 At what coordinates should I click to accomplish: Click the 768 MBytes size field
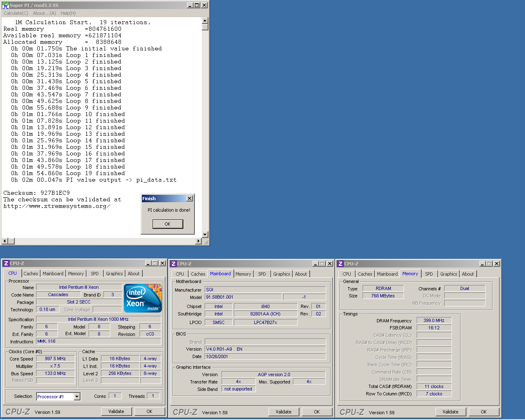(x=383, y=296)
